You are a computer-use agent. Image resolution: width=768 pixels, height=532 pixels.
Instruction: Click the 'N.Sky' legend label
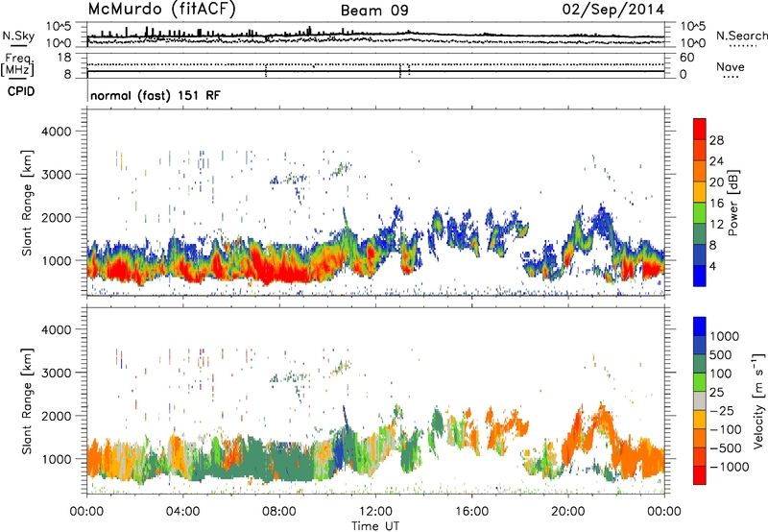[x=18, y=36]
